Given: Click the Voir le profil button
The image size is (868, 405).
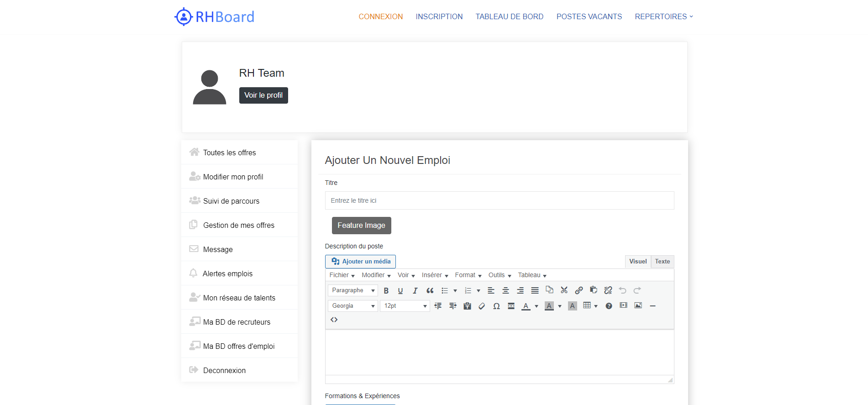Looking at the screenshot, I should 263,95.
